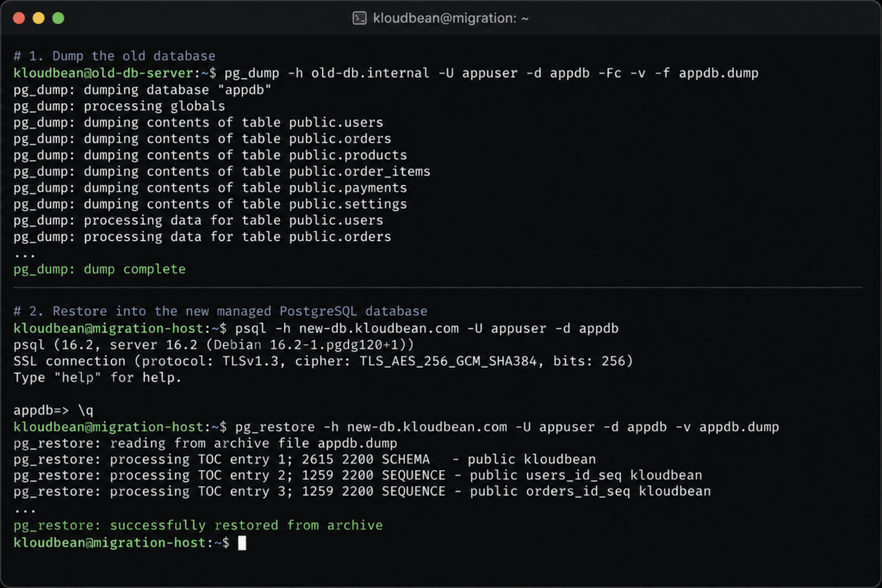This screenshot has width=882, height=588.
Task: Click the terminal icon in the title bar
Action: click(359, 18)
